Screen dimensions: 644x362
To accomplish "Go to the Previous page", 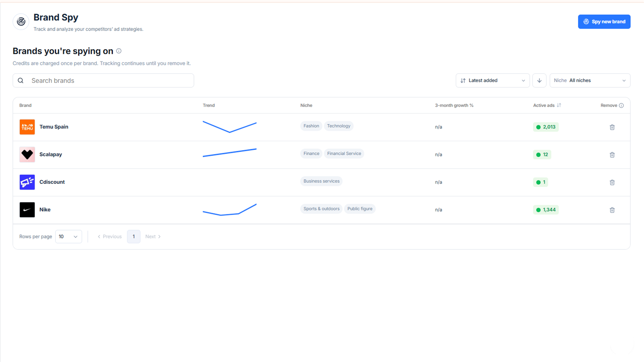I will 109,237.
